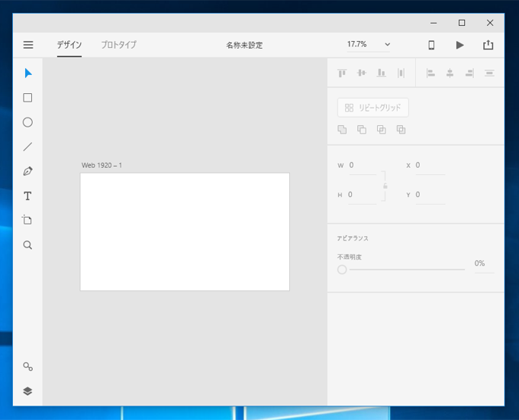
Task: Click inside the white artboard canvas
Action: tap(185, 232)
